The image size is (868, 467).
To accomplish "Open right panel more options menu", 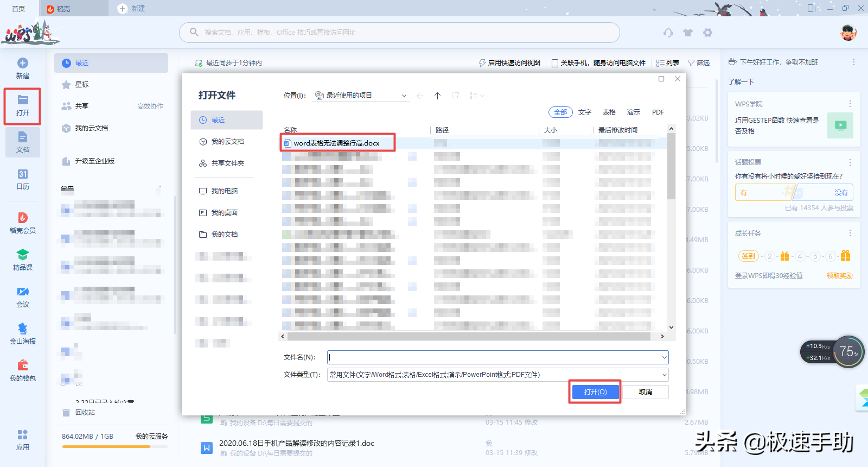I will click(x=854, y=62).
